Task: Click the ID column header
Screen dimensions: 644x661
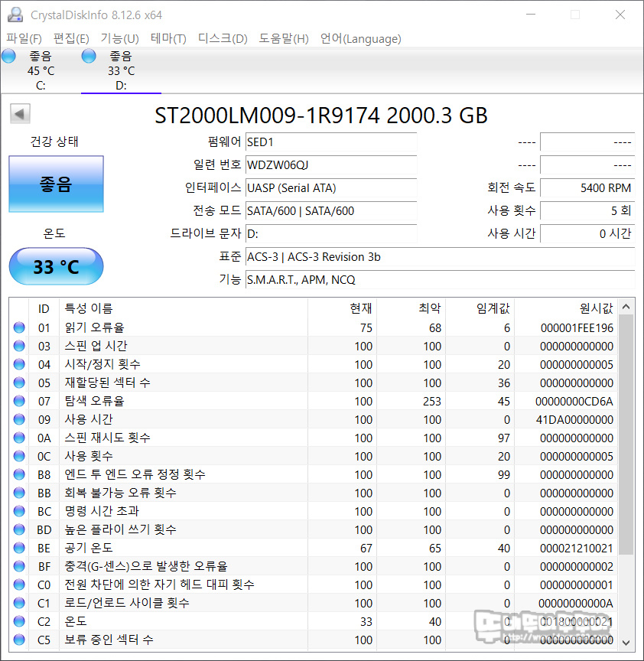Action: point(44,308)
